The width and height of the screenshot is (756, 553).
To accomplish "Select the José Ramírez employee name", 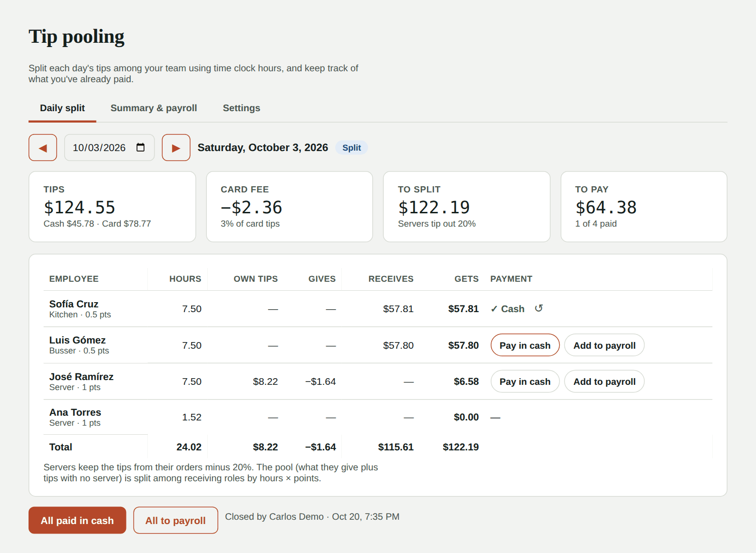I will pos(81,377).
